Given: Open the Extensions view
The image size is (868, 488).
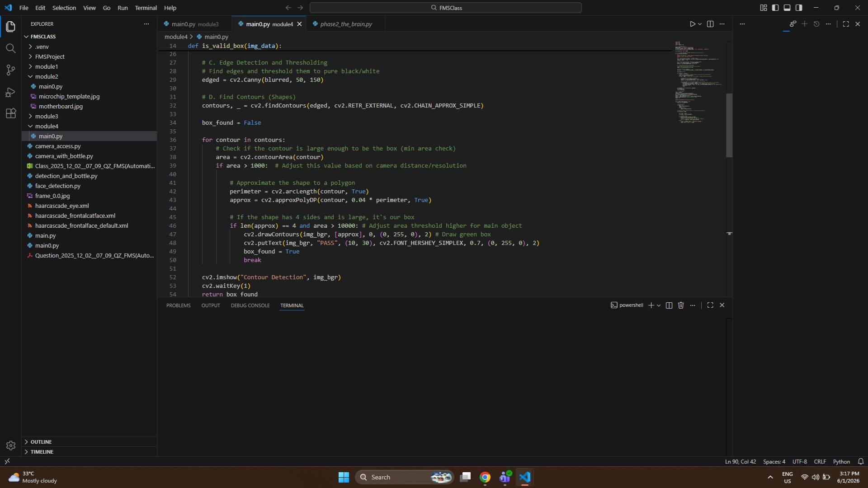Looking at the screenshot, I should [11, 113].
